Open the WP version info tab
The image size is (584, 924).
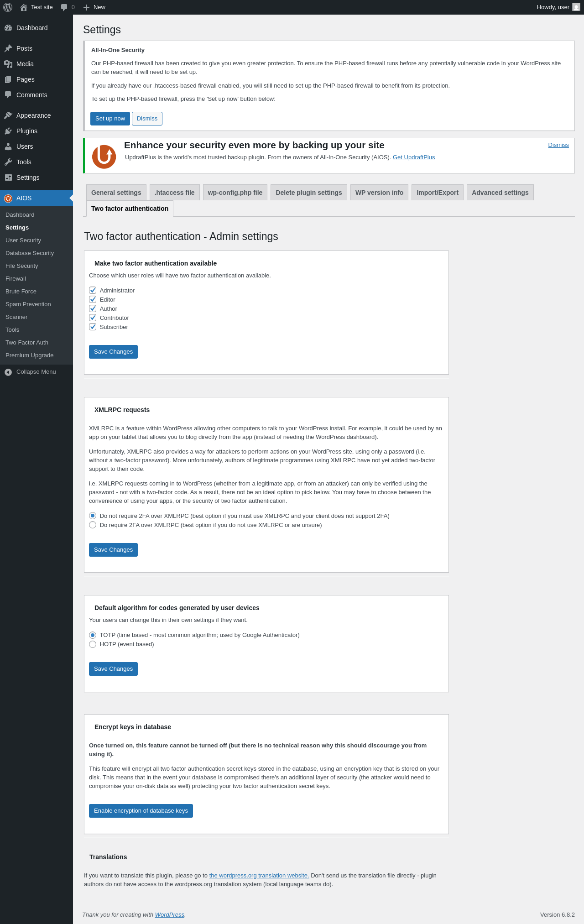tap(379, 193)
